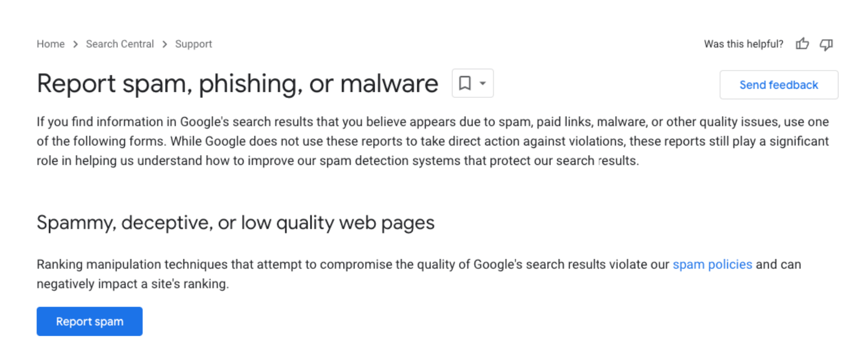Open Search Central from the breadcrumb trail
868x351 pixels.
coord(120,44)
